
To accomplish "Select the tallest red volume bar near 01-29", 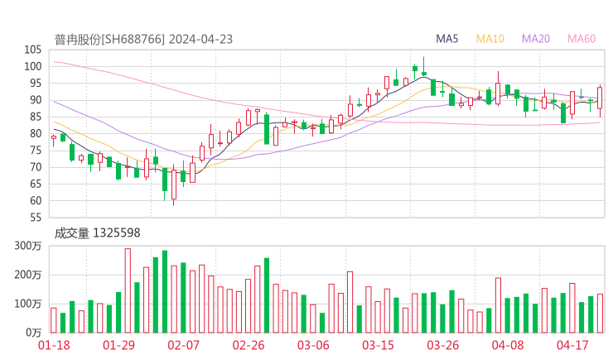I will (x=128, y=290).
